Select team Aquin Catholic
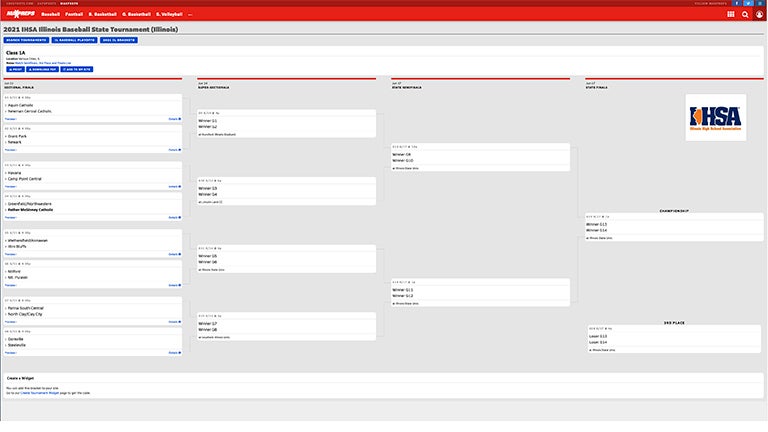The width and height of the screenshot is (768, 432). coord(21,105)
